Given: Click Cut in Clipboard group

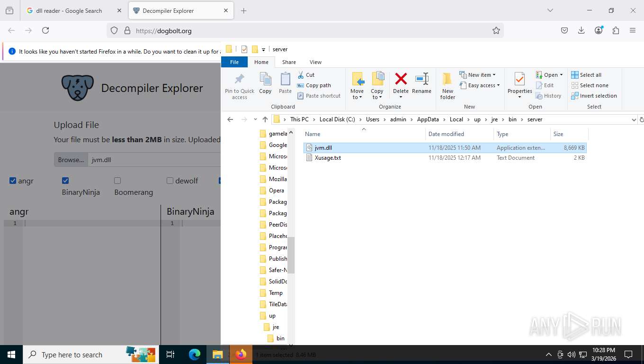Looking at the screenshot, I should (x=306, y=75).
